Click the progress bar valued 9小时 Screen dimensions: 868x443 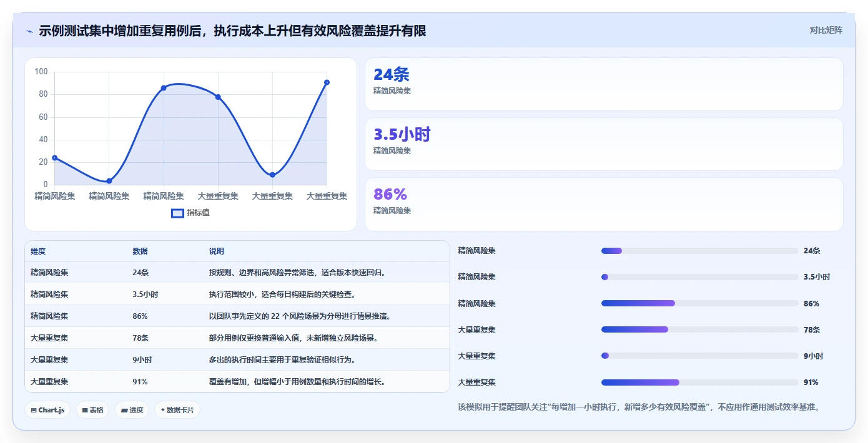click(699, 356)
